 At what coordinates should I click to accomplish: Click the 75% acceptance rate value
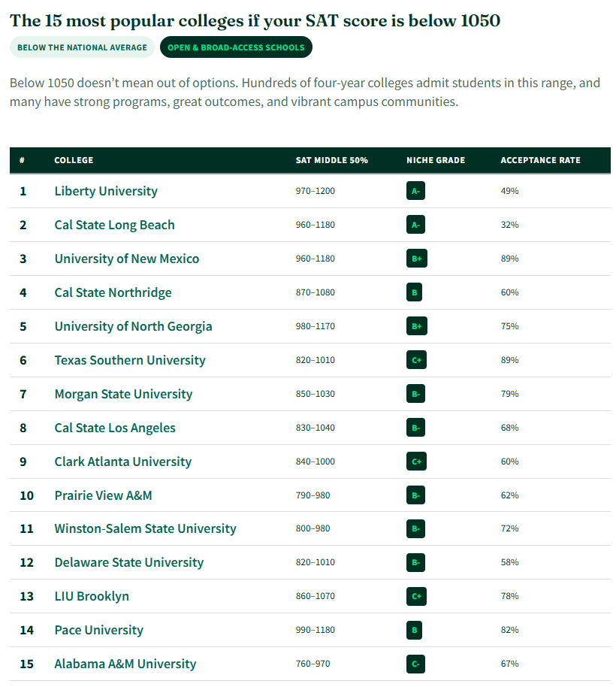(x=509, y=326)
